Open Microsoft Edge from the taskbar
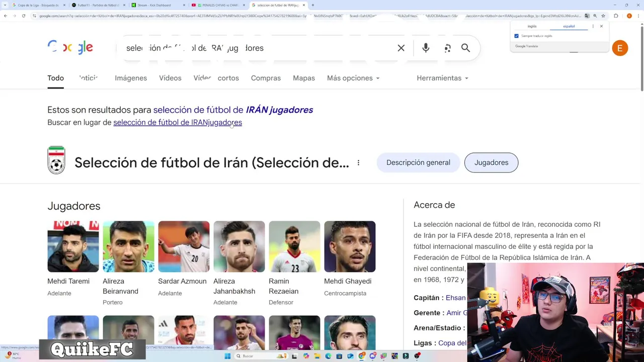This screenshot has height=362, width=644. 328,356
